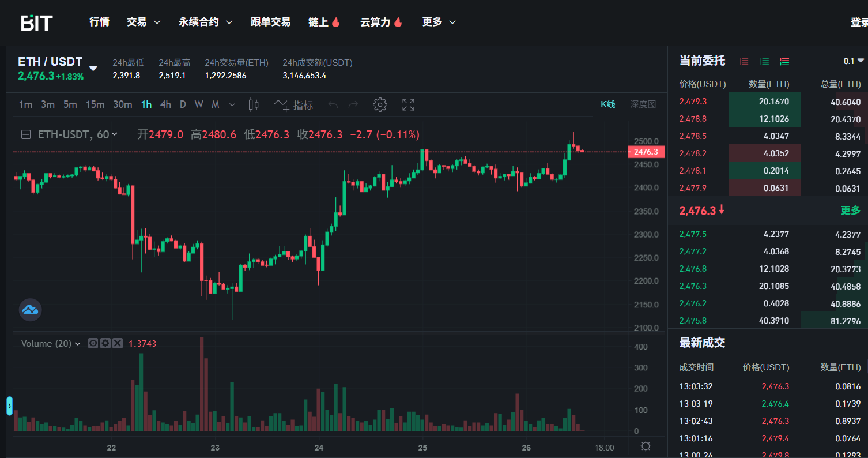The width and height of the screenshot is (868, 458).
Task: Click the TradingView cloud logo on chart
Action: pyautogui.click(x=30, y=310)
